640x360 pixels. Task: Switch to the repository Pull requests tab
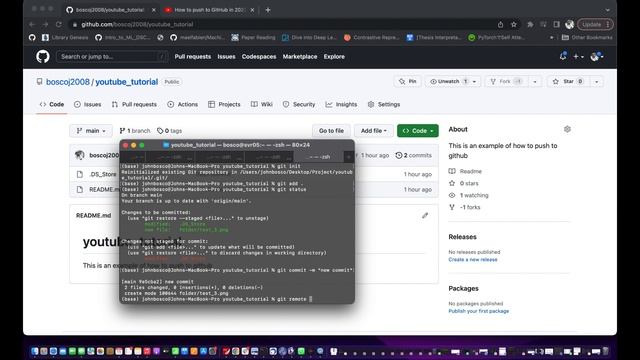coord(134,104)
